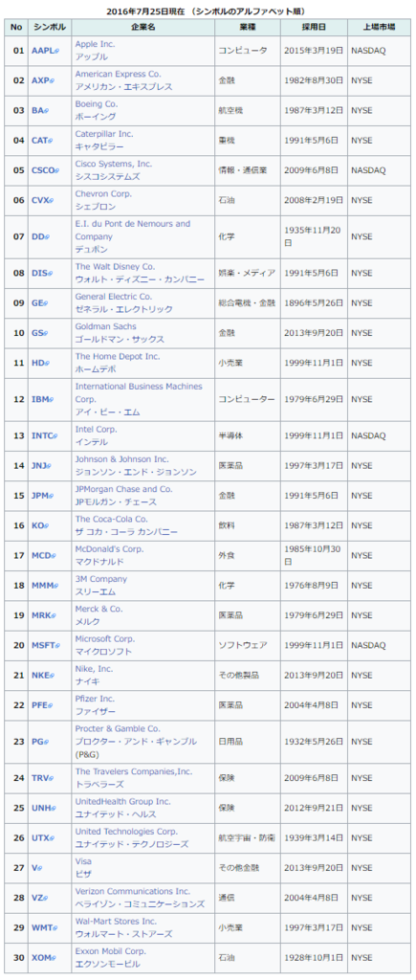Click the シンボル column header
This screenshot has width=416, height=980.
click(50, 27)
